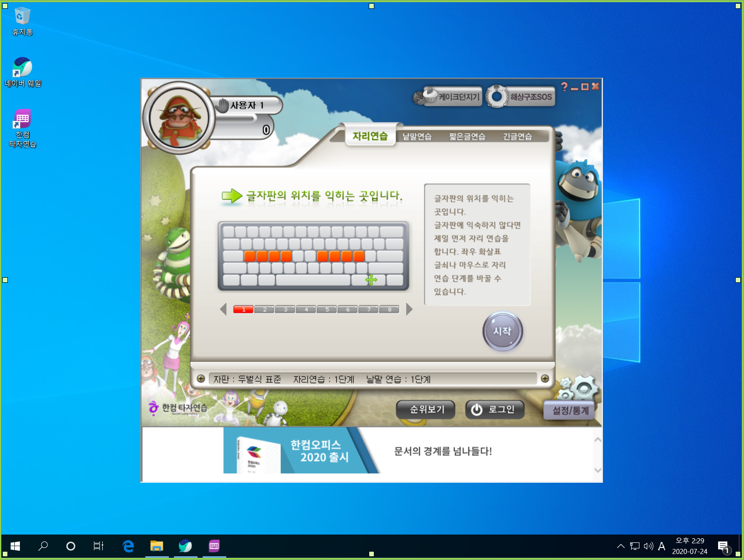Maximize the 한컴 타자연습 window

pyautogui.click(x=585, y=87)
